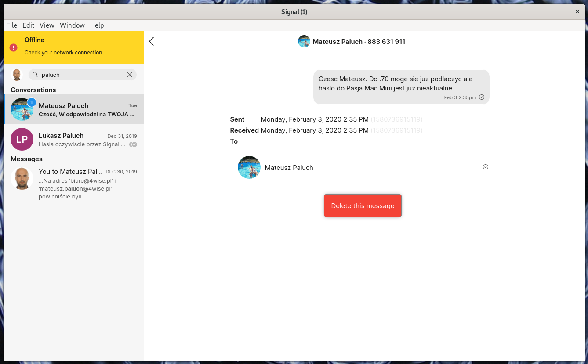Focus the search field containing 'paluch'
The image size is (588, 364).
(x=83, y=75)
